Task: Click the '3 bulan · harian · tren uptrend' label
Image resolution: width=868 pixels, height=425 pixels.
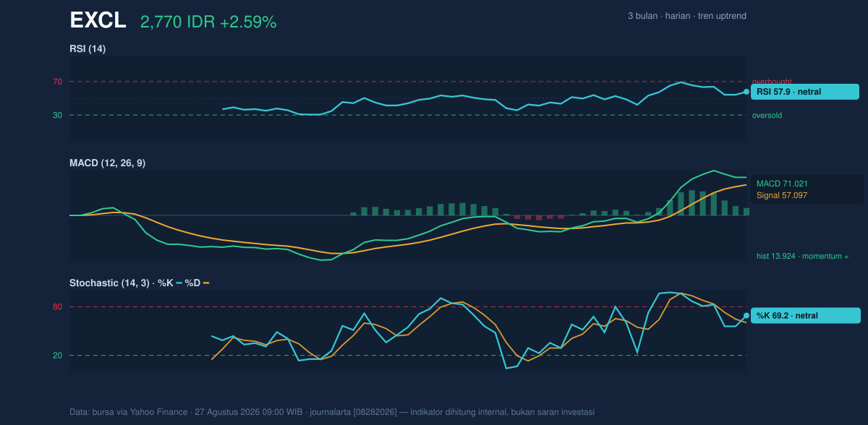Action: click(x=687, y=16)
